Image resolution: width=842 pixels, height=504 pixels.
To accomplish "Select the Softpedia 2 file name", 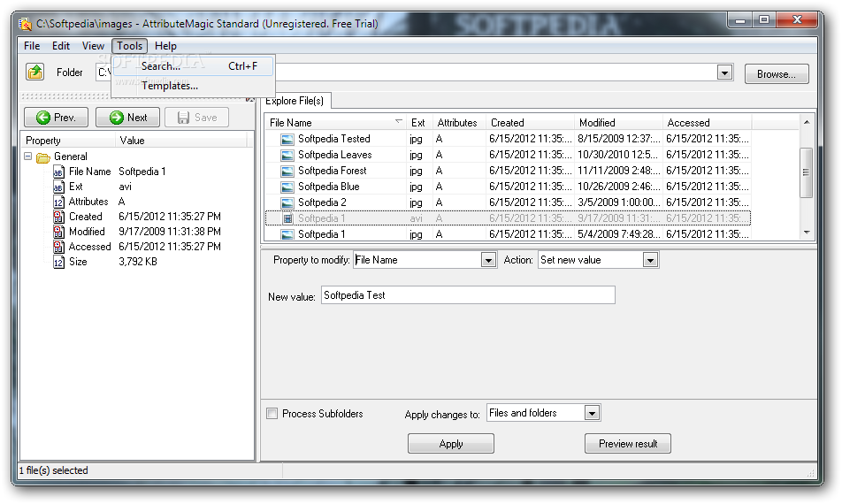I will (322, 202).
